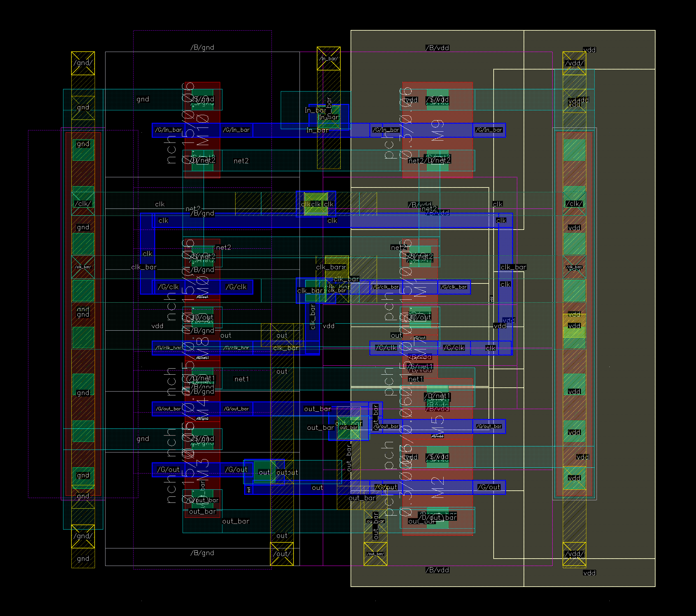Click the /S/gnd source of M10
The width and height of the screenshot is (696, 616).
point(203,99)
